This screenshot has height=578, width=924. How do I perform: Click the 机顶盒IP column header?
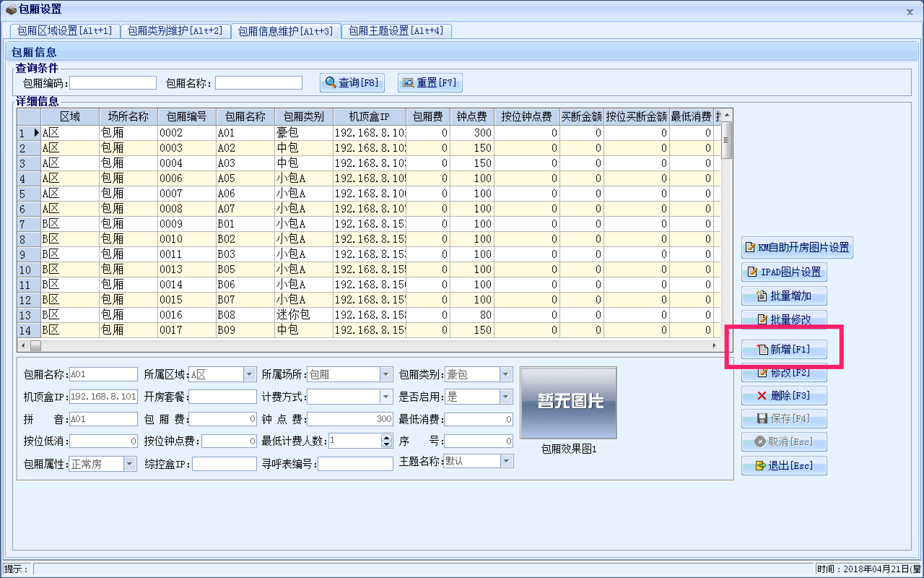pos(369,117)
